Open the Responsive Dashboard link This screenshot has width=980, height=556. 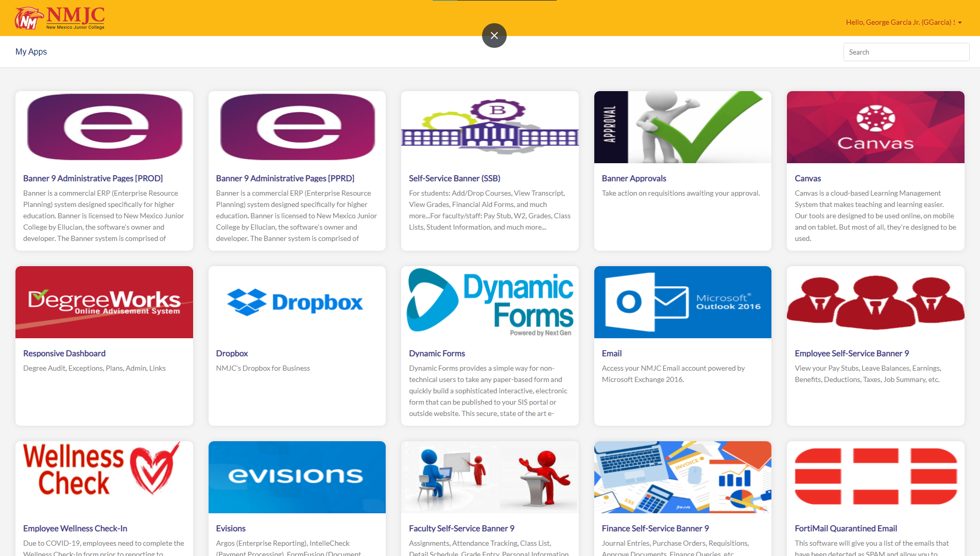pos(64,353)
